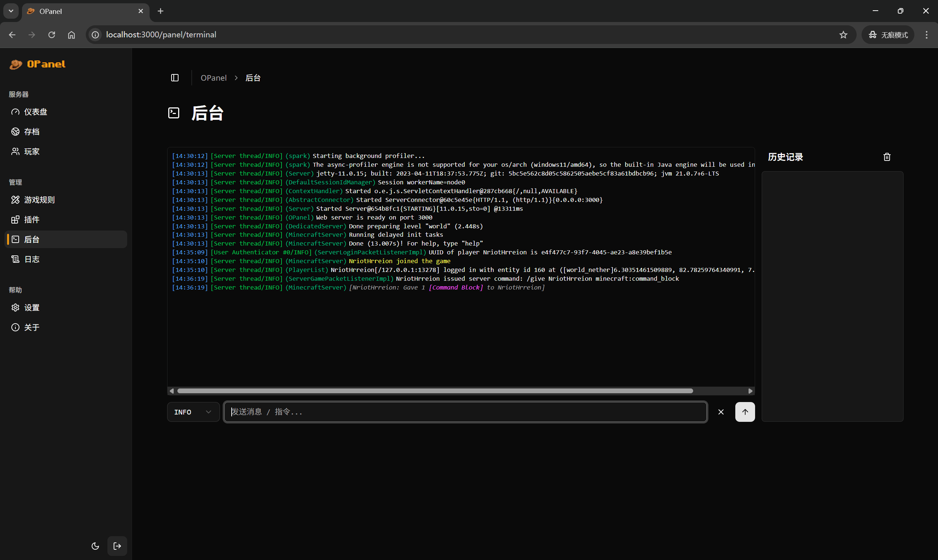The image size is (938, 560).
Task: Open the browser tab search chevron
Action: (x=11, y=11)
